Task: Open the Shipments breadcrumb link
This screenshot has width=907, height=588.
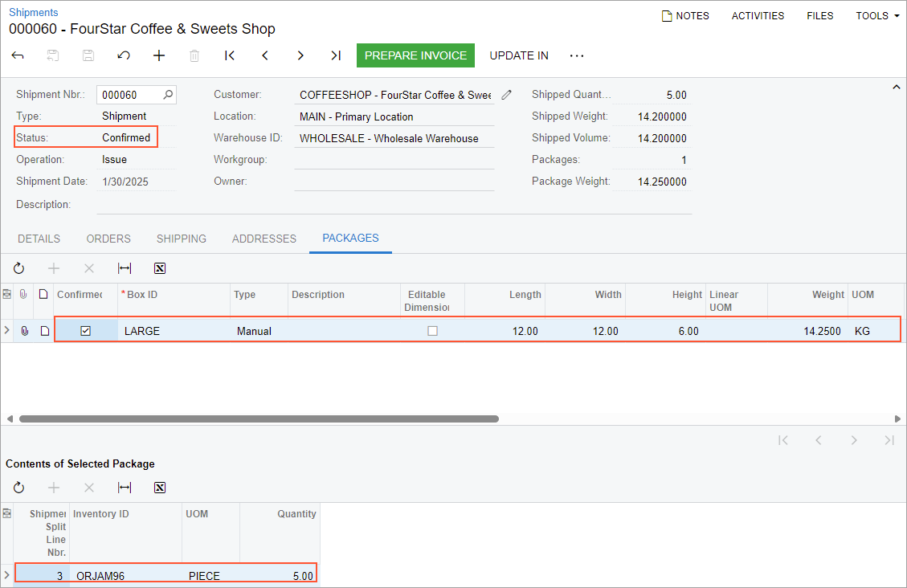Action: 33,12
